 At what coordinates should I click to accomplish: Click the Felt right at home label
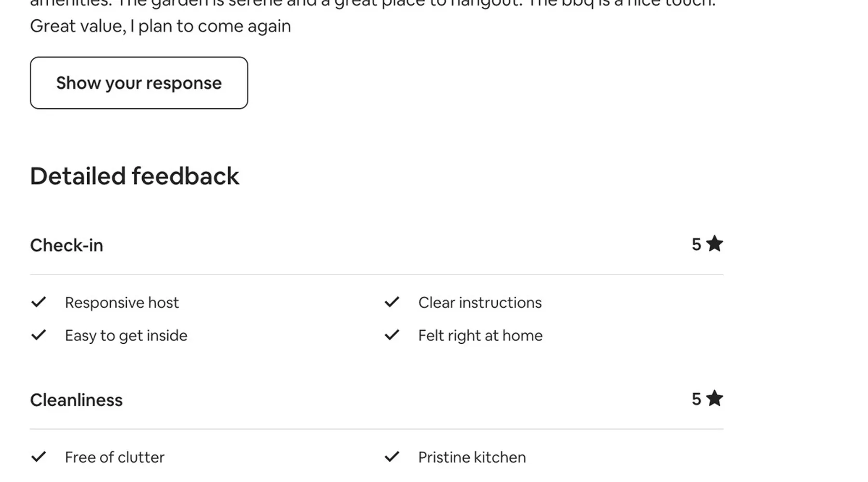(480, 335)
